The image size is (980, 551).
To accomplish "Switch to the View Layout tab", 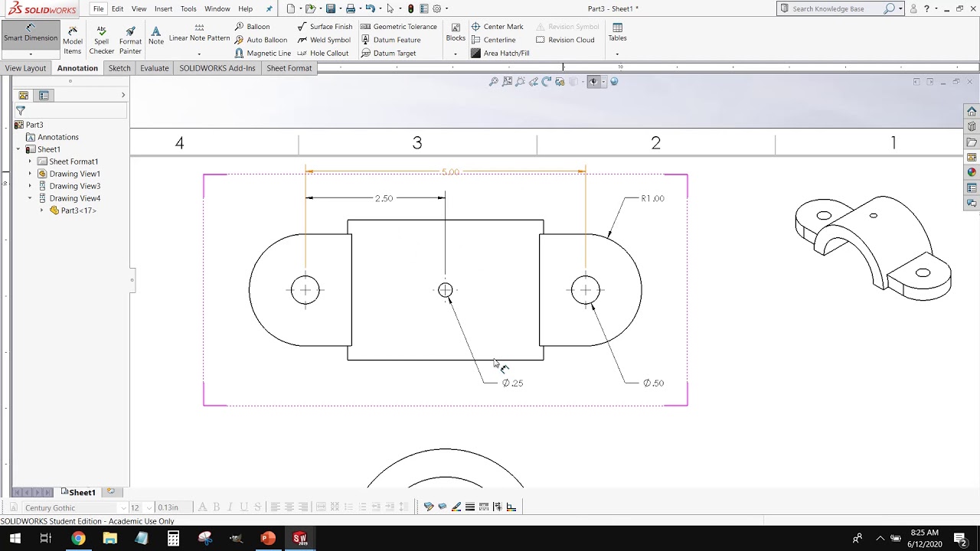I will (25, 68).
